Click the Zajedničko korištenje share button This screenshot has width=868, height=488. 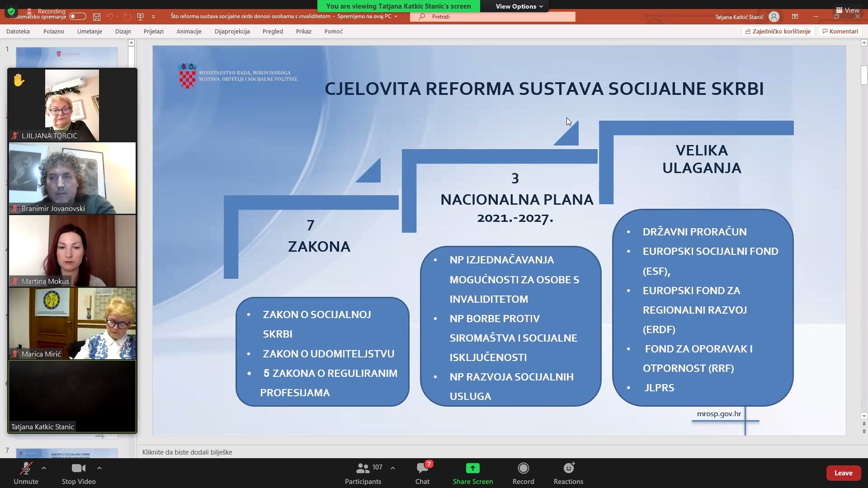point(778,31)
